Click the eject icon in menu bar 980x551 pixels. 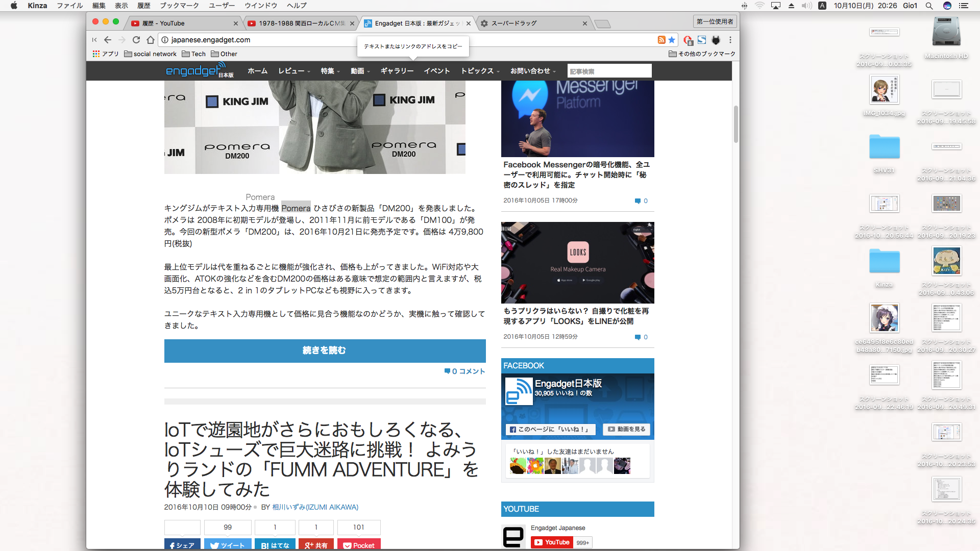pos(791,6)
